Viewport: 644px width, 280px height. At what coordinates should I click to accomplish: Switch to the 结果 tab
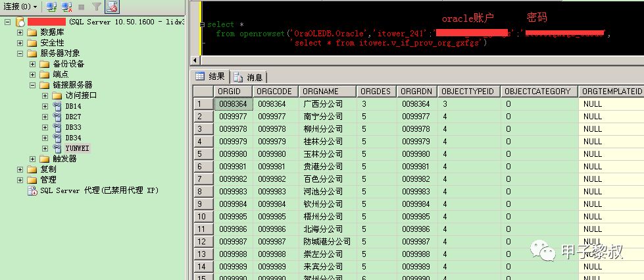click(211, 76)
